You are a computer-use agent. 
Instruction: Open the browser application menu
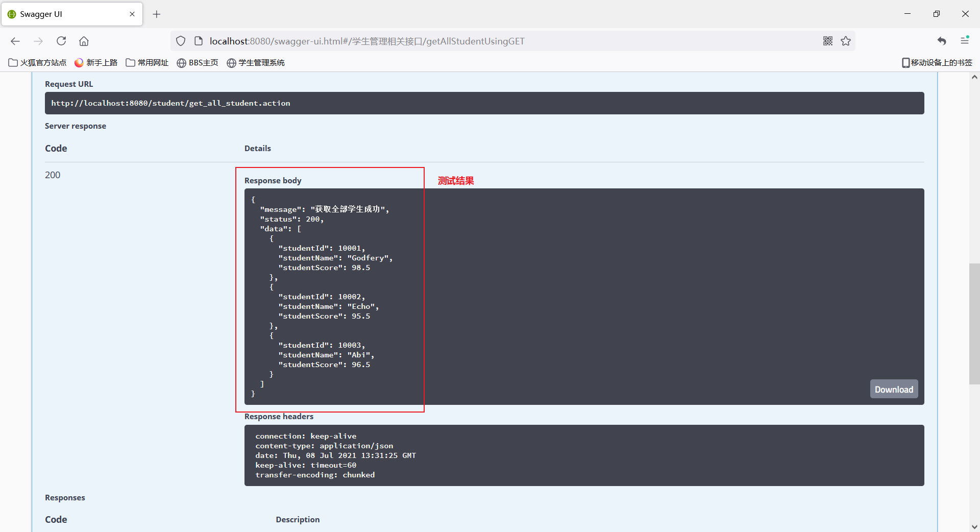click(x=965, y=40)
